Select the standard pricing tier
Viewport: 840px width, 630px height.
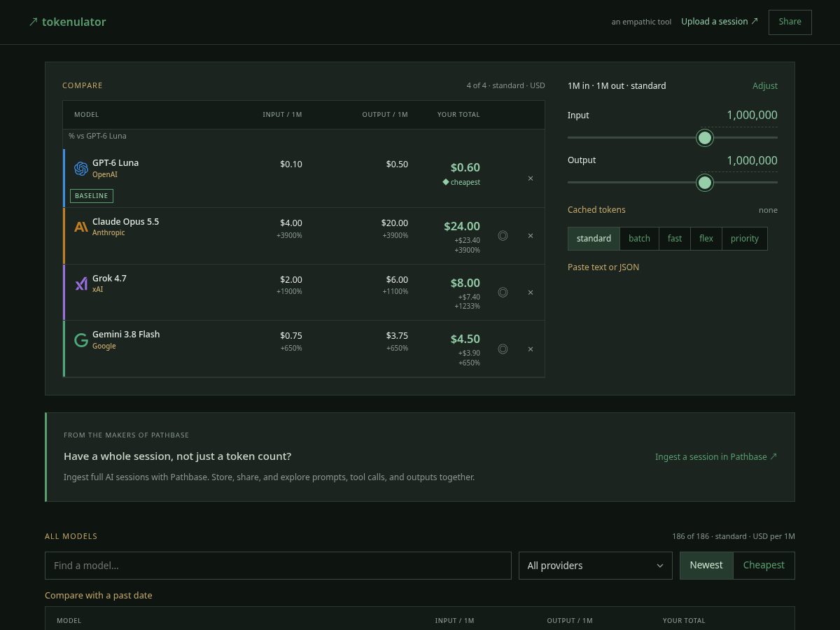594,239
